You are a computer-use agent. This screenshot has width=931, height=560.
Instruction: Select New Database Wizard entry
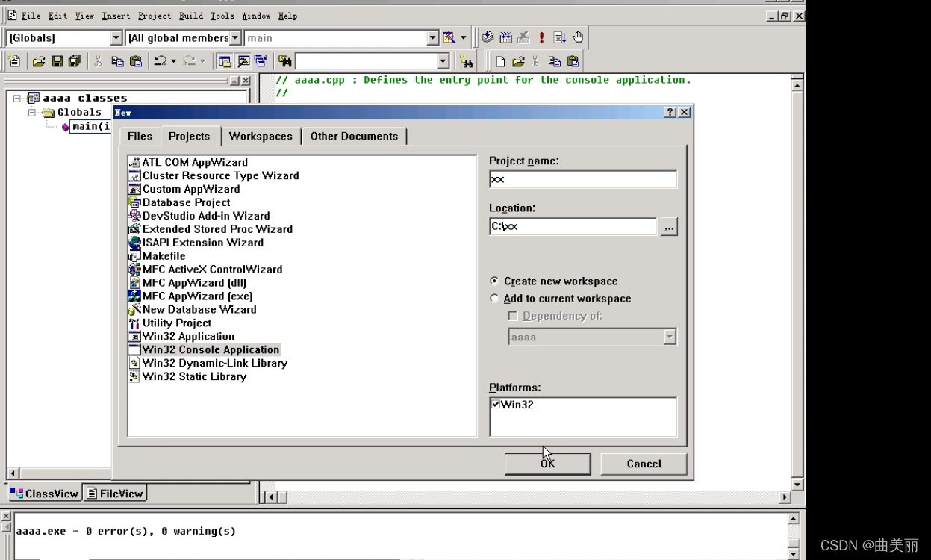pos(193,310)
